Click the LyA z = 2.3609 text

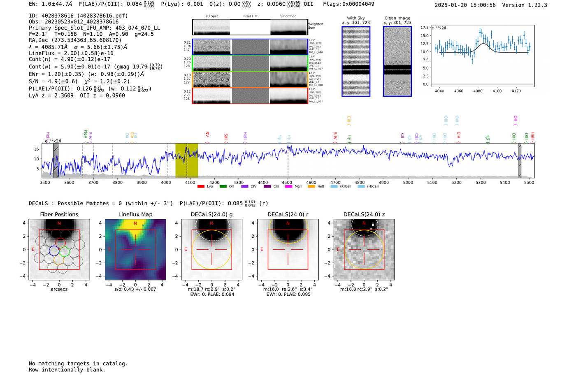pyautogui.click(x=51, y=95)
